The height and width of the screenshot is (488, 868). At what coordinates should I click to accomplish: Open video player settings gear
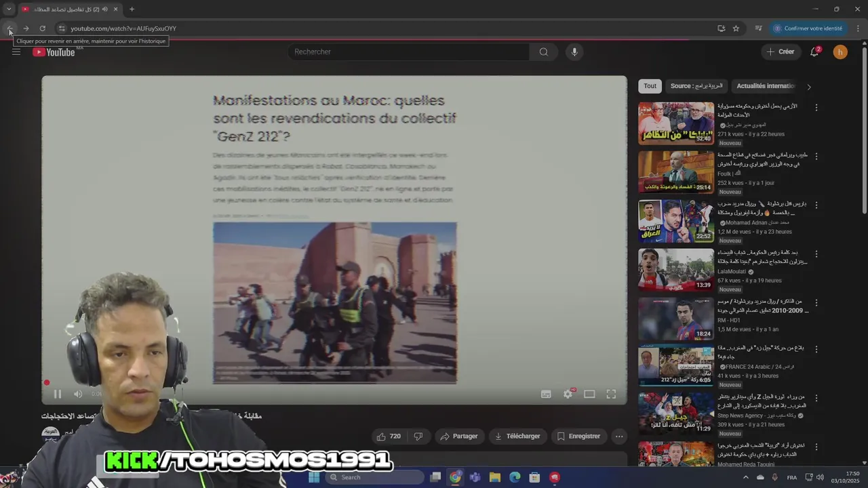[568, 394]
